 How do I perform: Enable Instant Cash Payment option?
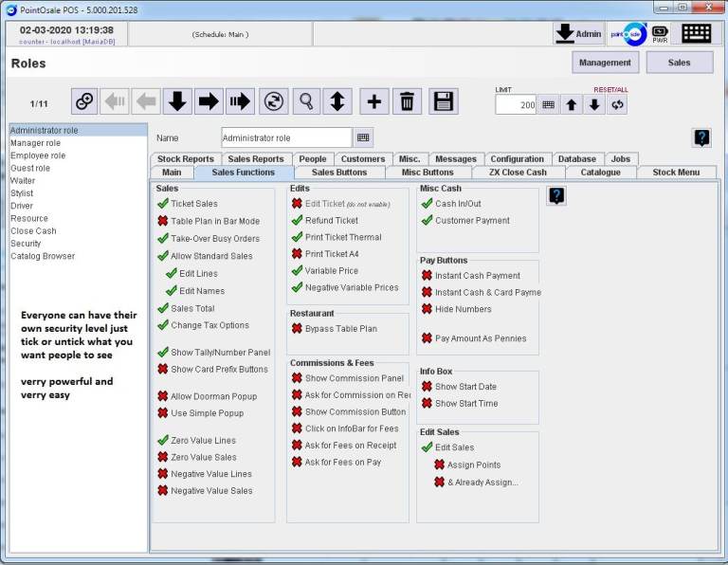coord(428,276)
